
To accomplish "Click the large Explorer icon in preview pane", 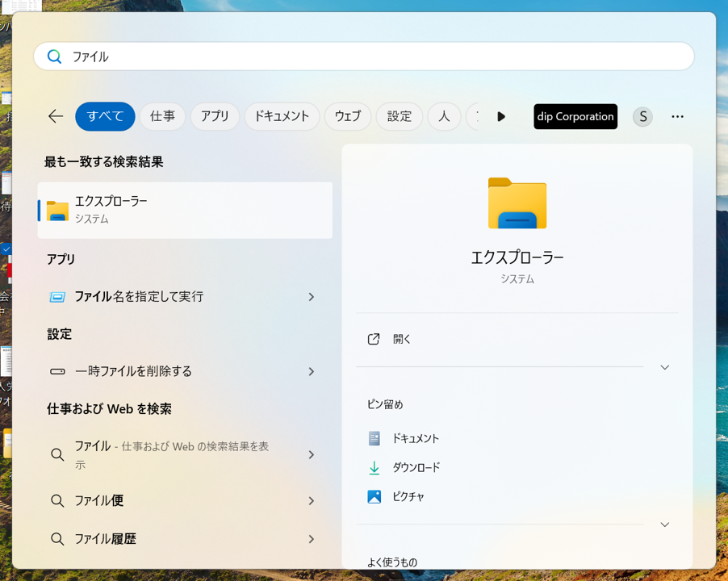I will pyautogui.click(x=517, y=203).
